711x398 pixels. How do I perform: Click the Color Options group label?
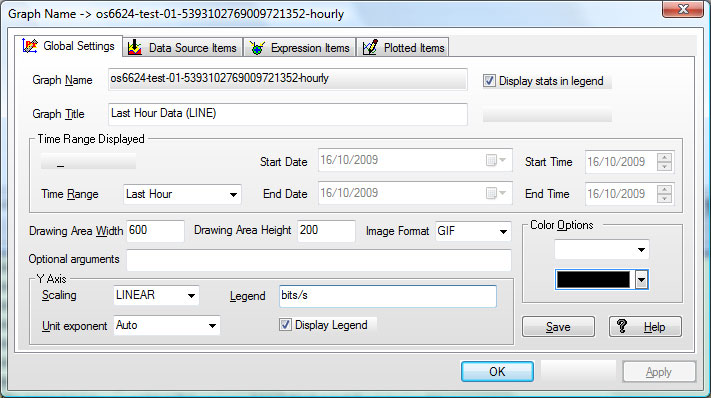click(x=561, y=225)
